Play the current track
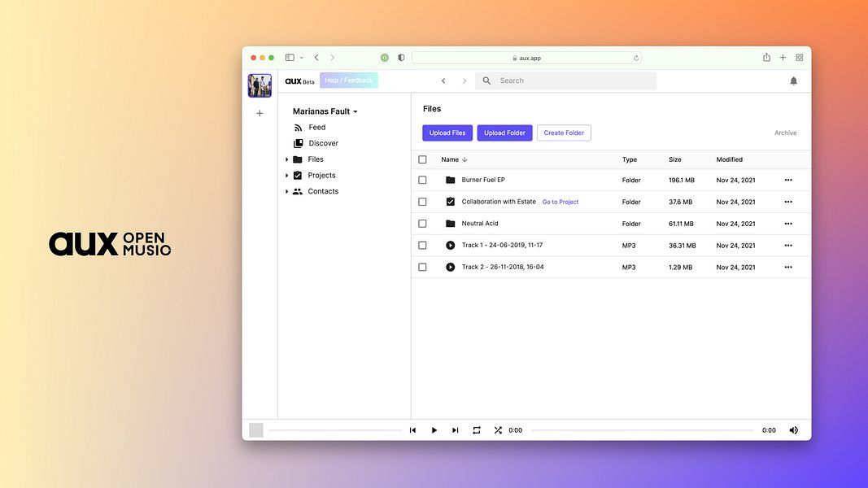868x488 pixels. click(434, 430)
